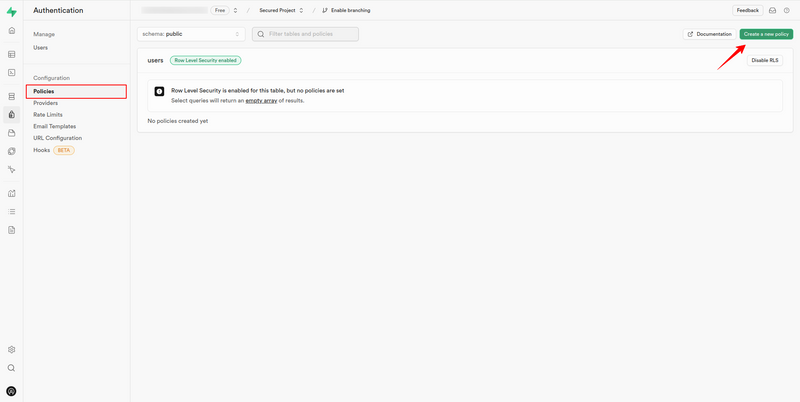Click the users table name

155,60
